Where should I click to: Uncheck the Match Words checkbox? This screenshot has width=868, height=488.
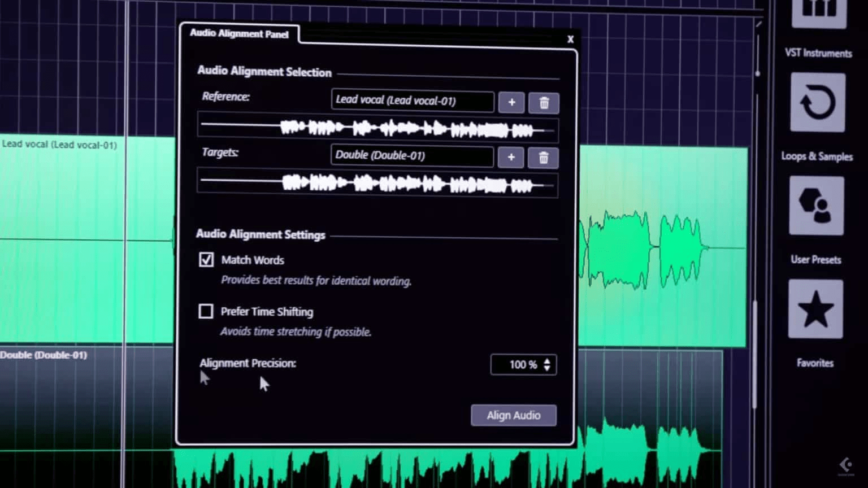point(206,259)
